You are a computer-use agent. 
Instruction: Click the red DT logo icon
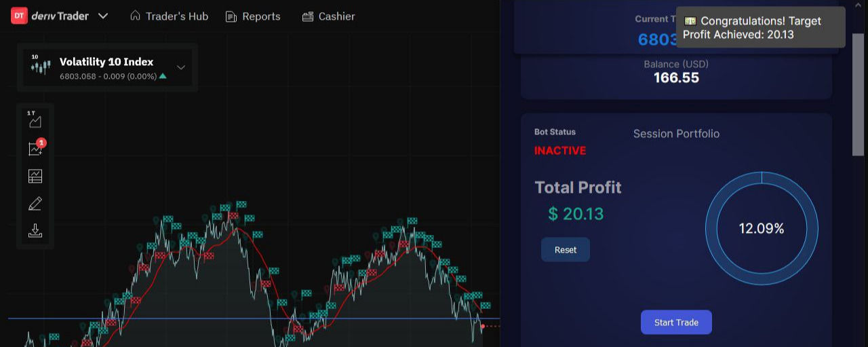click(x=19, y=16)
